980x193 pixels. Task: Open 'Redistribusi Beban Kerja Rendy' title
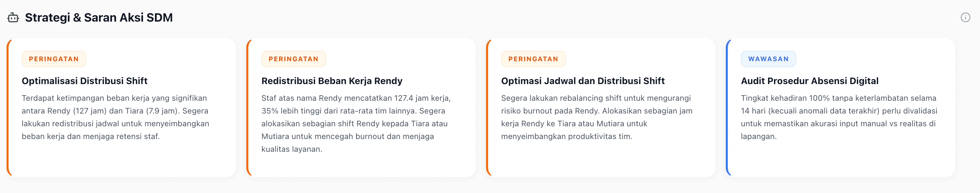(x=332, y=81)
